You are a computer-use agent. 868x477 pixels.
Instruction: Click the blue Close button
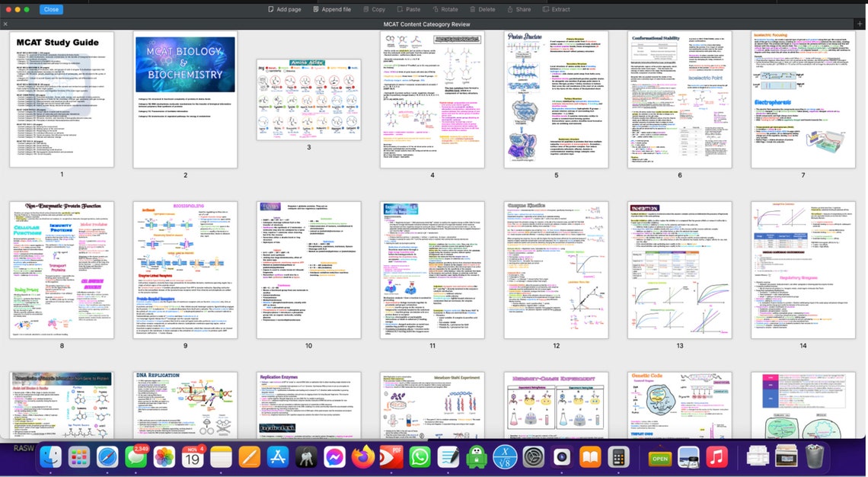52,9
